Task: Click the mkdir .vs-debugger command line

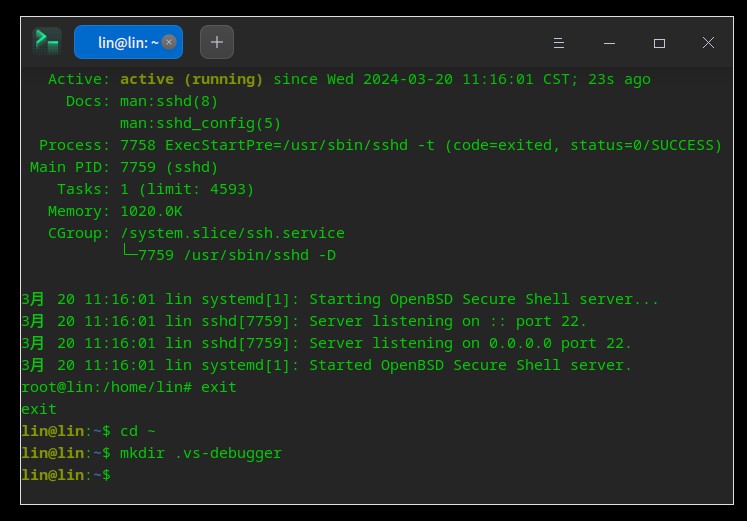Action: click(x=151, y=453)
